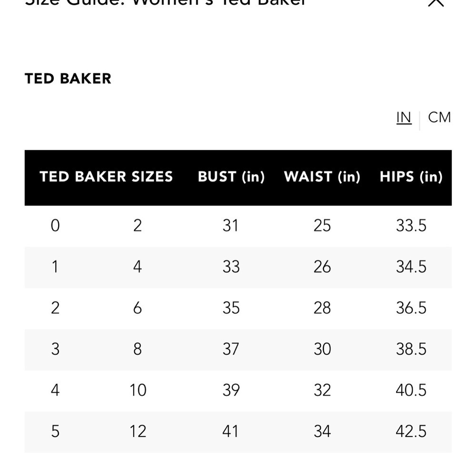
Task: Click the TED BAKER SIZES column header
Action: [x=106, y=177]
